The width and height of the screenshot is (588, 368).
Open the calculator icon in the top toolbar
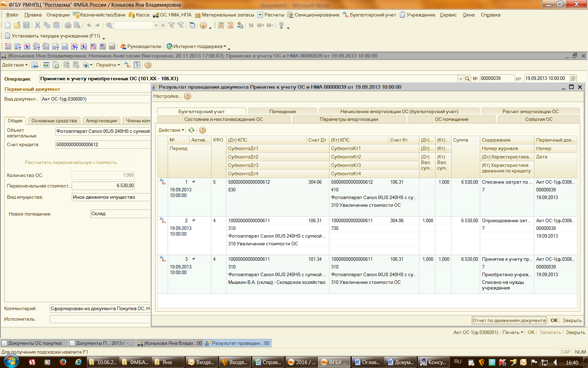[221, 25]
